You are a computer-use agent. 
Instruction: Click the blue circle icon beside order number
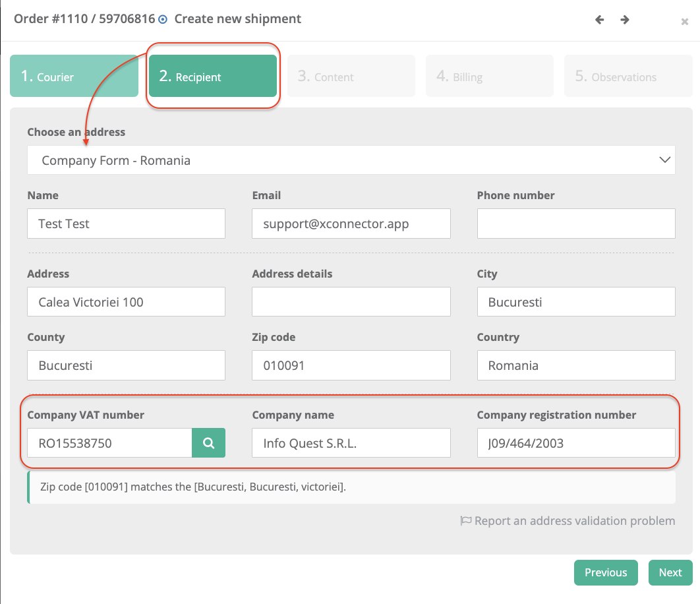click(x=163, y=20)
